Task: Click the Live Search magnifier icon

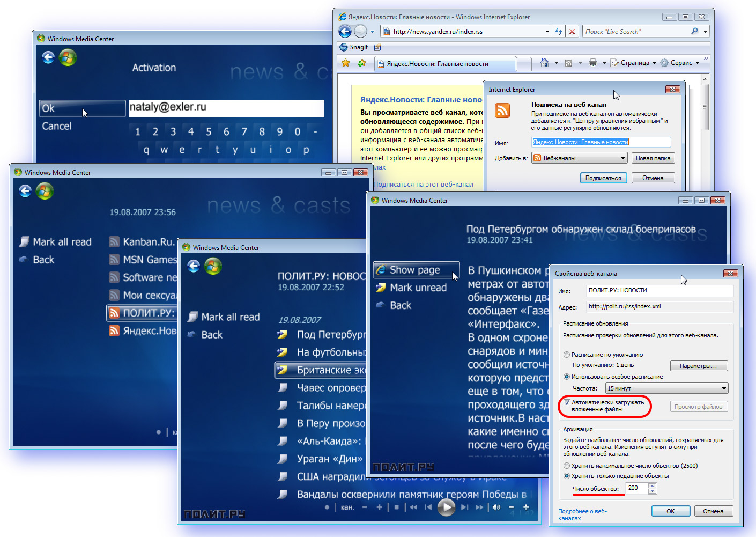Action: pos(695,32)
